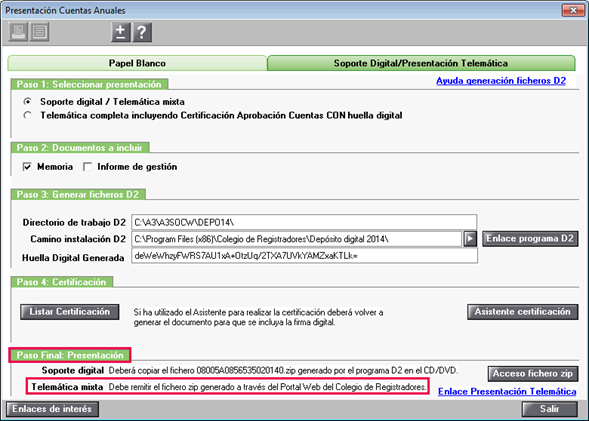Click the Directorio de trabajo D2 field

point(304,222)
